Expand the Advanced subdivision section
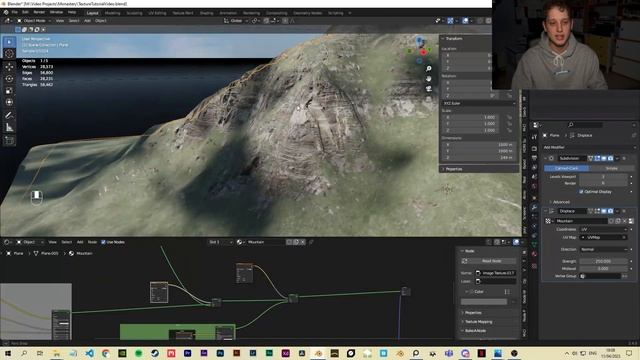 560,202
